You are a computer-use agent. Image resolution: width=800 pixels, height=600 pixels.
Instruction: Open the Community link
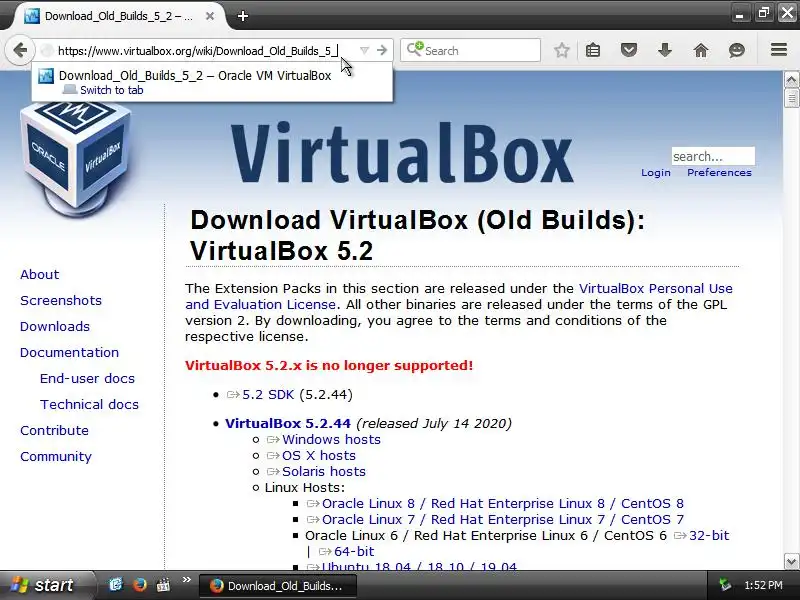[56, 457]
